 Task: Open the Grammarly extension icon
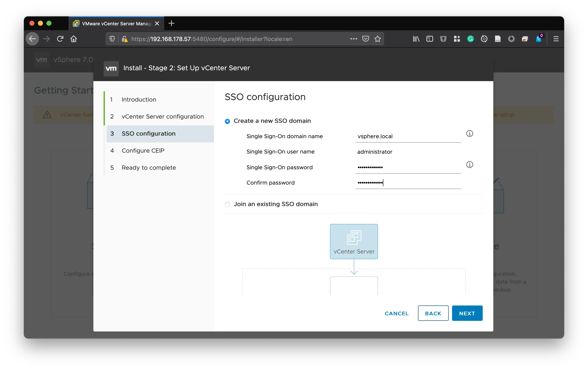click(470, 39)
